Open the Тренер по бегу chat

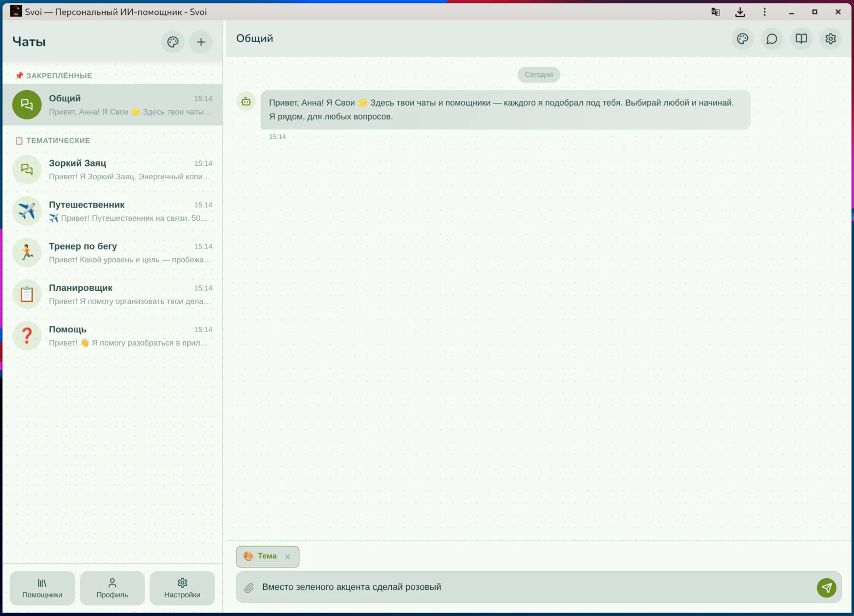(x=112, y=253)
